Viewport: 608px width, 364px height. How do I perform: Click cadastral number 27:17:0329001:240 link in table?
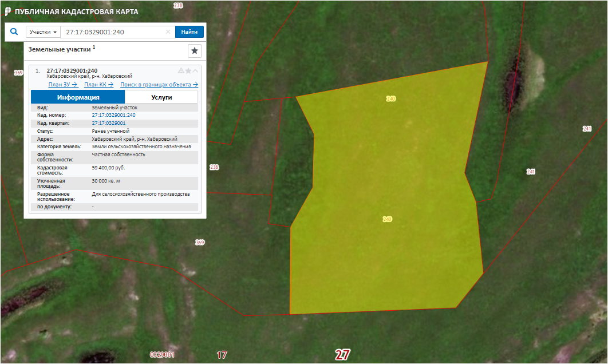[x=113, y=115]
